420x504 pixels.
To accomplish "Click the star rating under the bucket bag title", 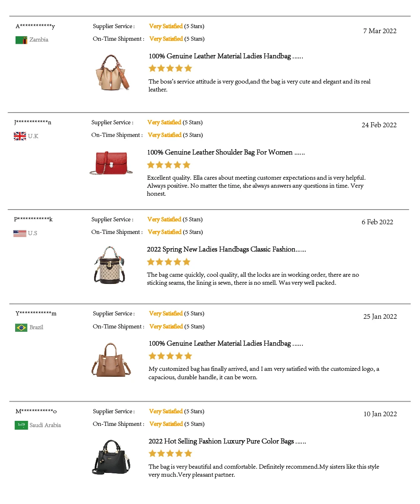I will pyautogui.click(x=168, y=262).
